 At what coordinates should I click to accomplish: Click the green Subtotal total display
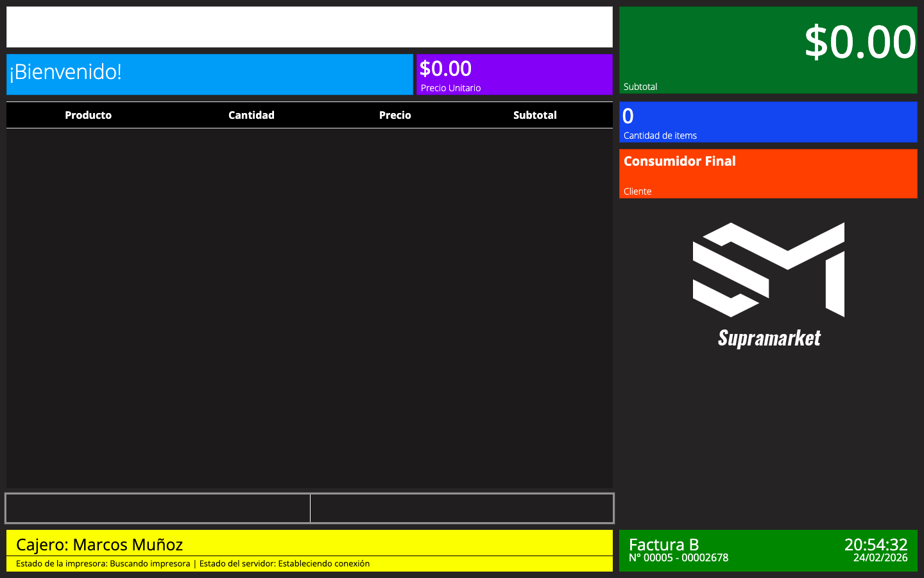767,48
